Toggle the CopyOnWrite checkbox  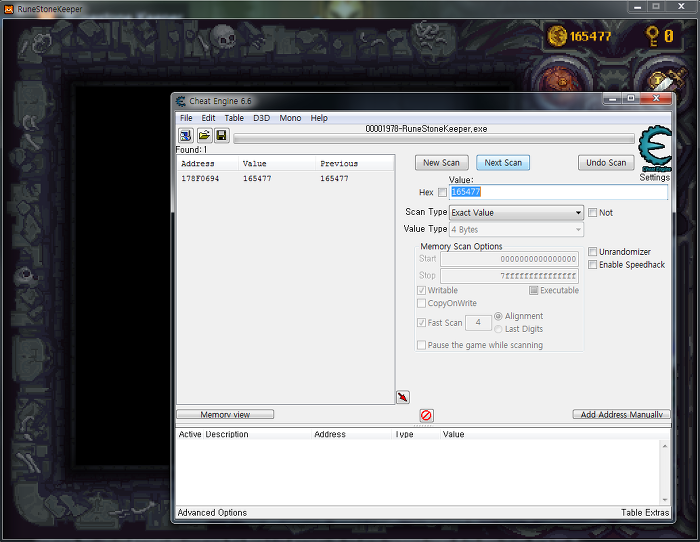click(x=421, y=303)
